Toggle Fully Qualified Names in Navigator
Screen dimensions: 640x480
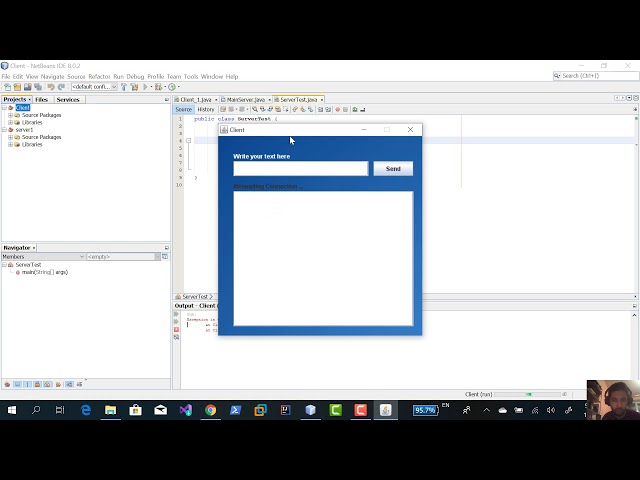[58, 384]
